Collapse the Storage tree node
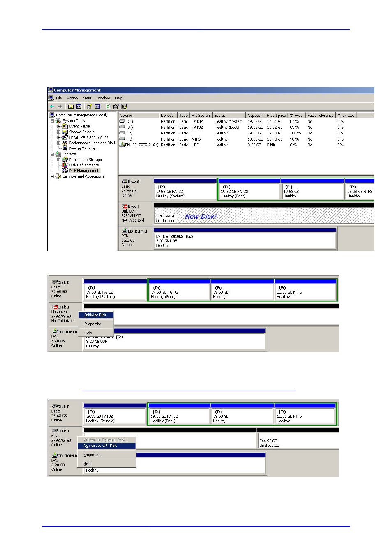This screenshot has height=555, width=392. (x=52, y=154)
